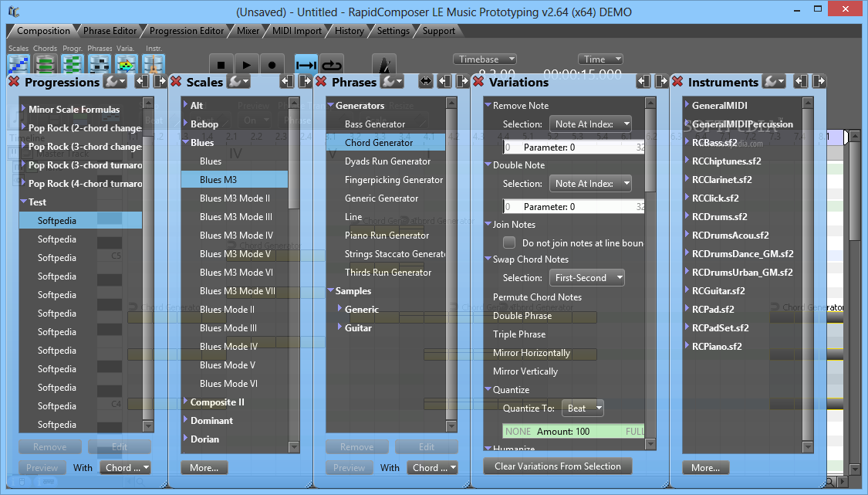Adjust the Quantize Amount slider
This screenshot has height=495, width=868.
pos(573,431)
